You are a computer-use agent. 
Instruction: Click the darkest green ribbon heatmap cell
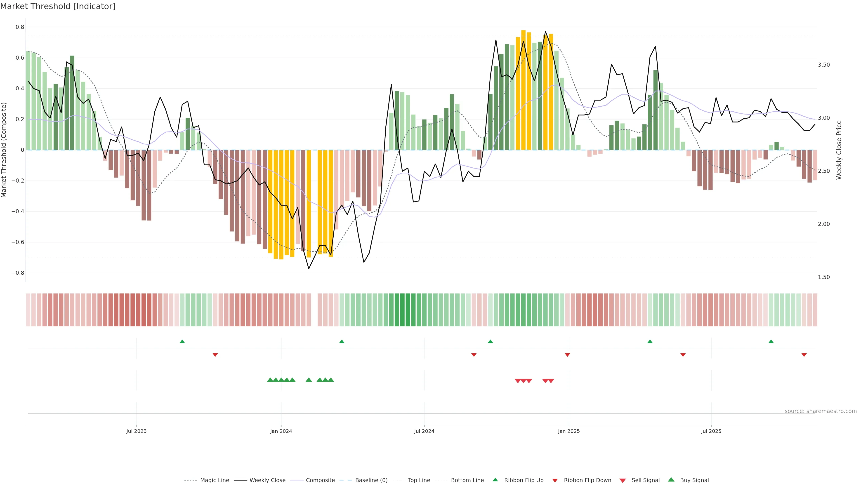402,310
